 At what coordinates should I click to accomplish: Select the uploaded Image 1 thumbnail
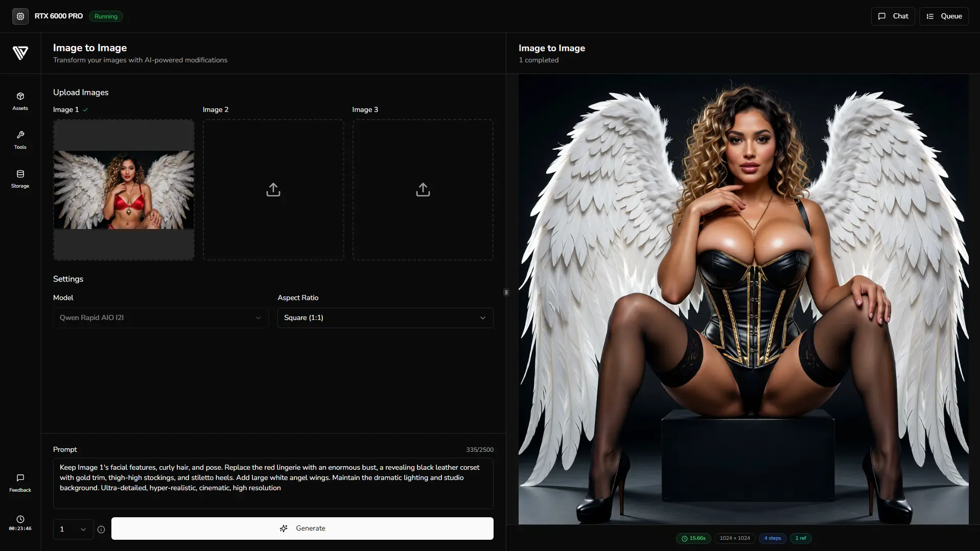click(x=124, y=190)
